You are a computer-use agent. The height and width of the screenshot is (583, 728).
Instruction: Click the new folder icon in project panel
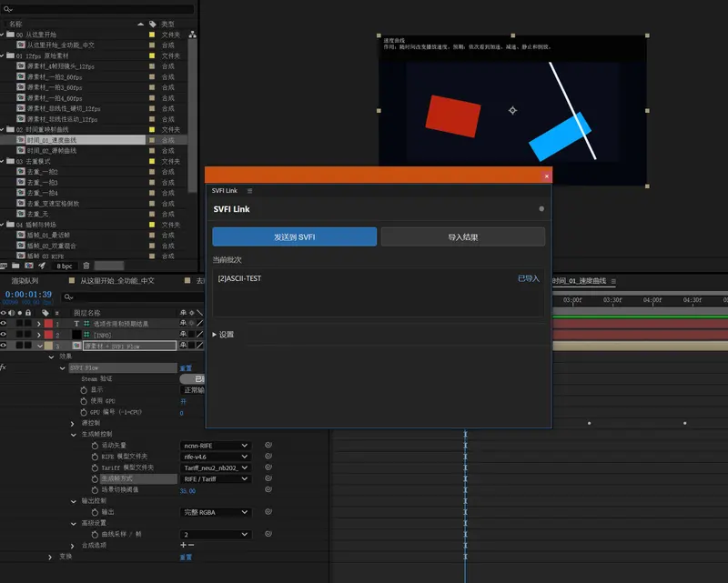(15, 266)
